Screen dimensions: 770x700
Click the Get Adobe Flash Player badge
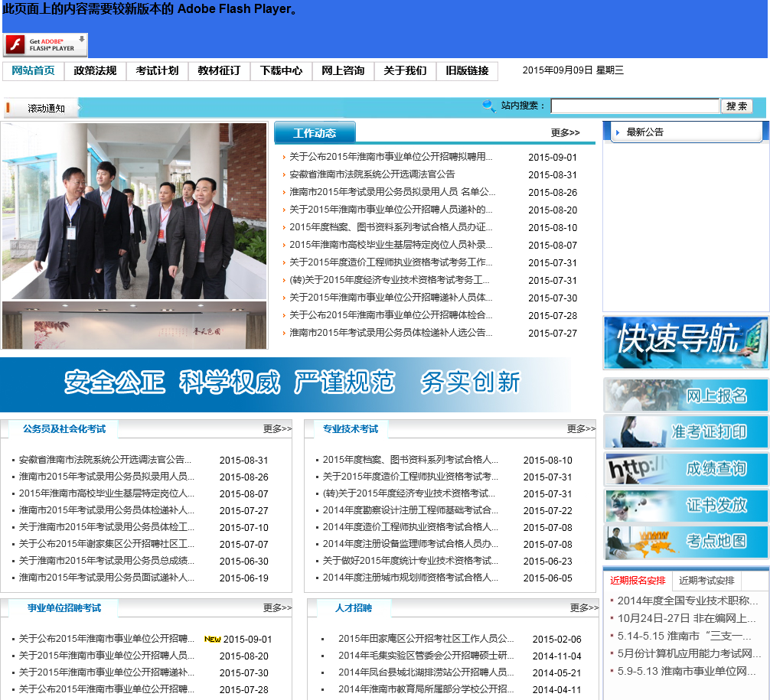[x=45, y=45]
